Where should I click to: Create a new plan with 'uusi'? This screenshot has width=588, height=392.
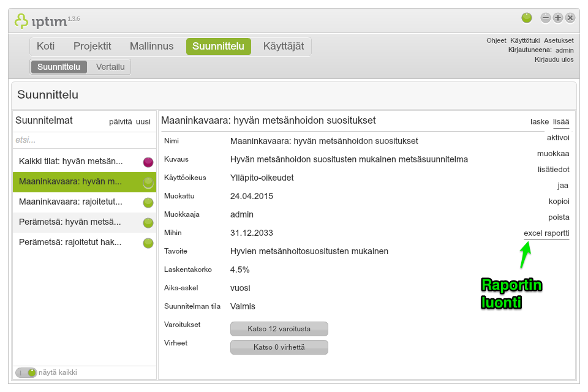pos(143,121)
